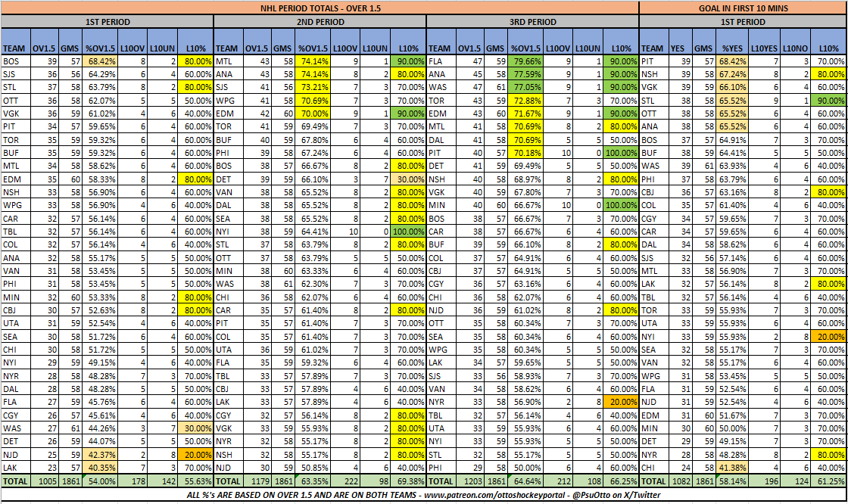Viewport: 848px width, 504px height.
Task: Click NYI's 100.00% L10% in 2nd Period table
Action: point(408,232)
